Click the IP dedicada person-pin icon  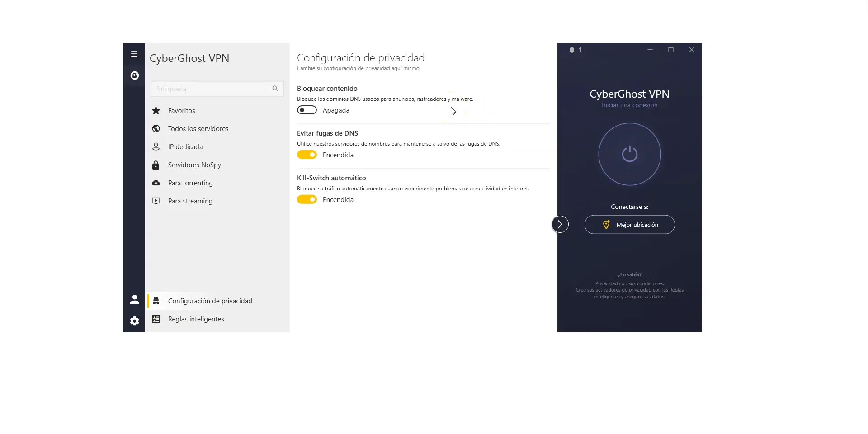point(156,146)
